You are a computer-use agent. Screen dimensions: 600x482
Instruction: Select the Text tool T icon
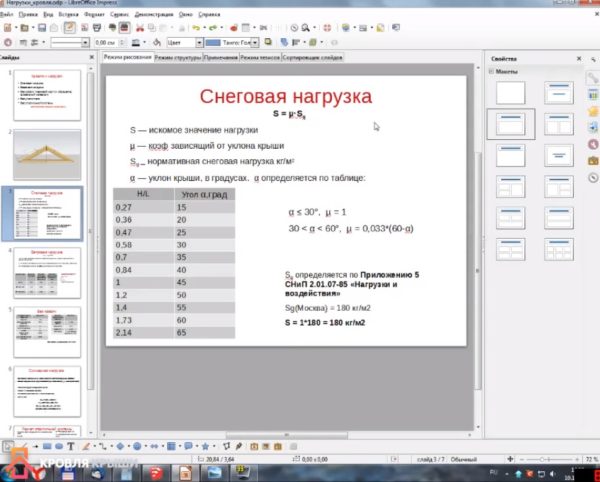coord(70,446)
